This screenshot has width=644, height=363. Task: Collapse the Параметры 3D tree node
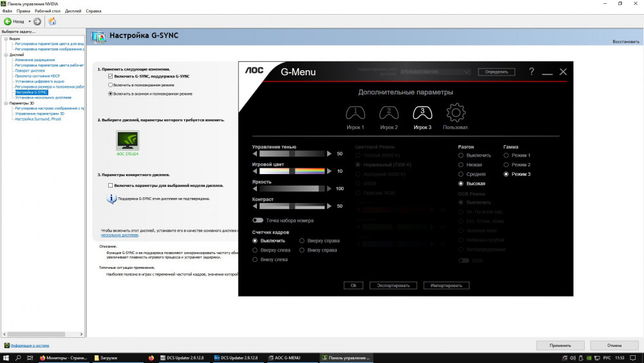click(6, 103)
